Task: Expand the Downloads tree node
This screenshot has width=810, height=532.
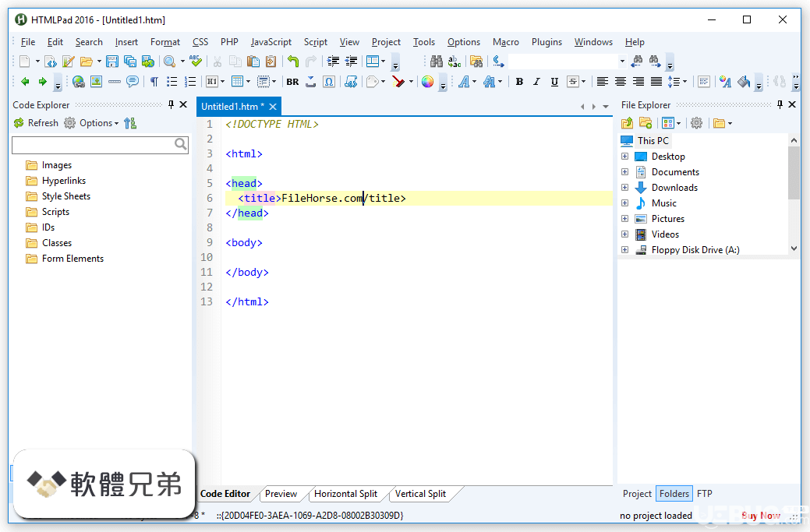Action: point(624,187)
